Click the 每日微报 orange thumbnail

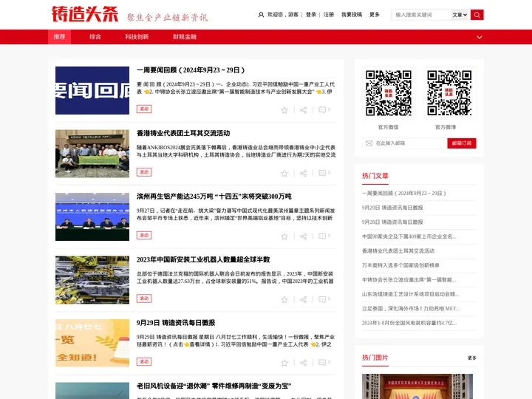[92, 343]
